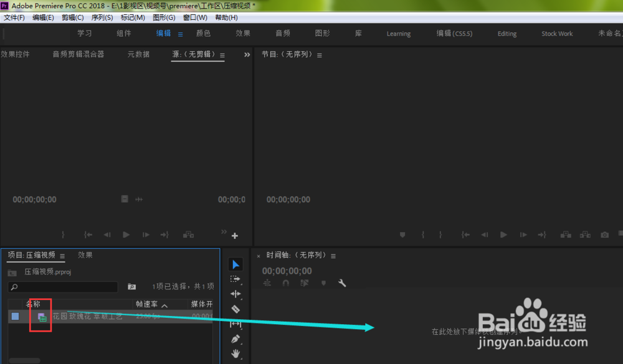The image size is (623, 364).
Task: Add marker in the Program monitor
Action: pyautogui.click(x=402, y=235)
